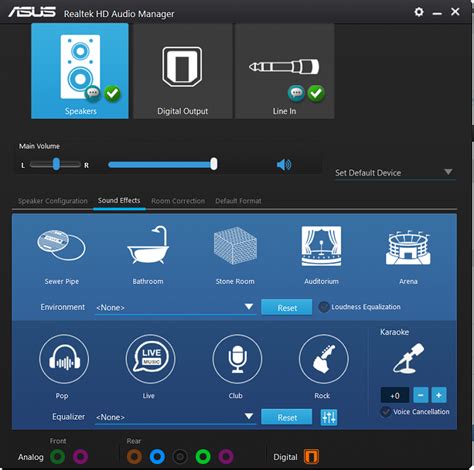474x470 pixels.
Task: Select the Speakers device tile
Action: click(x=80, y=71)
